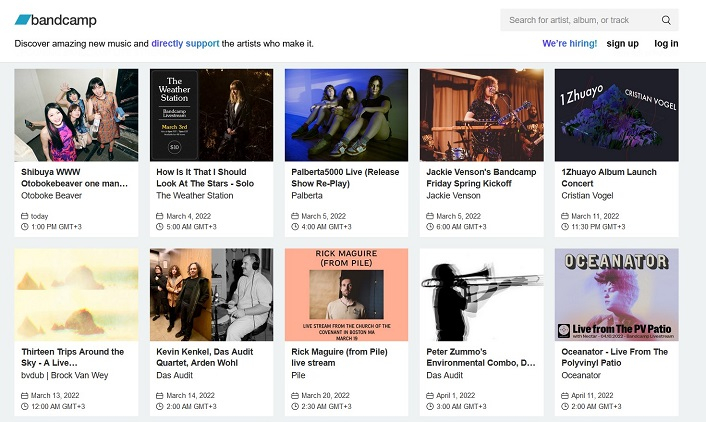Click calendar icon beside March 5 Palberta date
Viewport: 706px width, 422px height.
point(294,216)
